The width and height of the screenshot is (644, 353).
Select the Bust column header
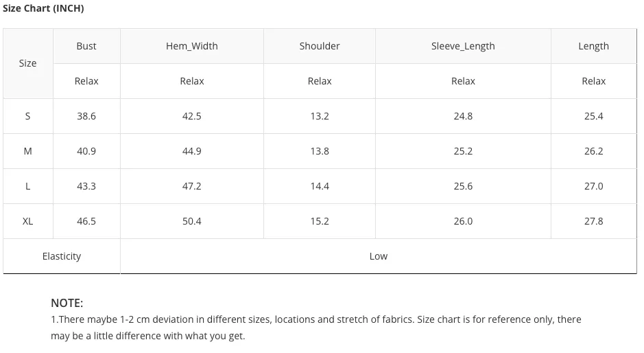86,46
